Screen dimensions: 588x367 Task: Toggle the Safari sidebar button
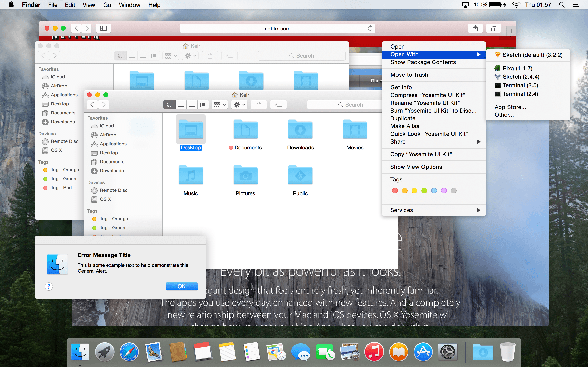[x=103, y=28]
